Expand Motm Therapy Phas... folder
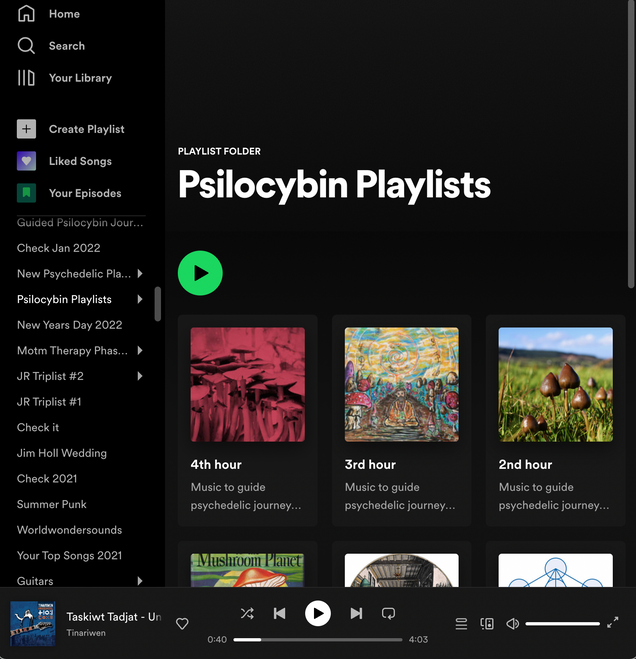The height and width of the screenshot is (659, 636). (140, 351)
